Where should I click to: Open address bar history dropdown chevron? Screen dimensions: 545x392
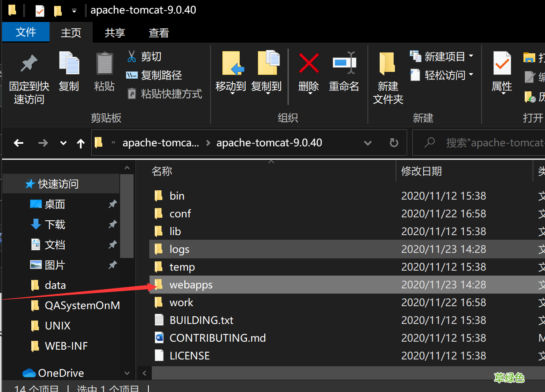367,143
